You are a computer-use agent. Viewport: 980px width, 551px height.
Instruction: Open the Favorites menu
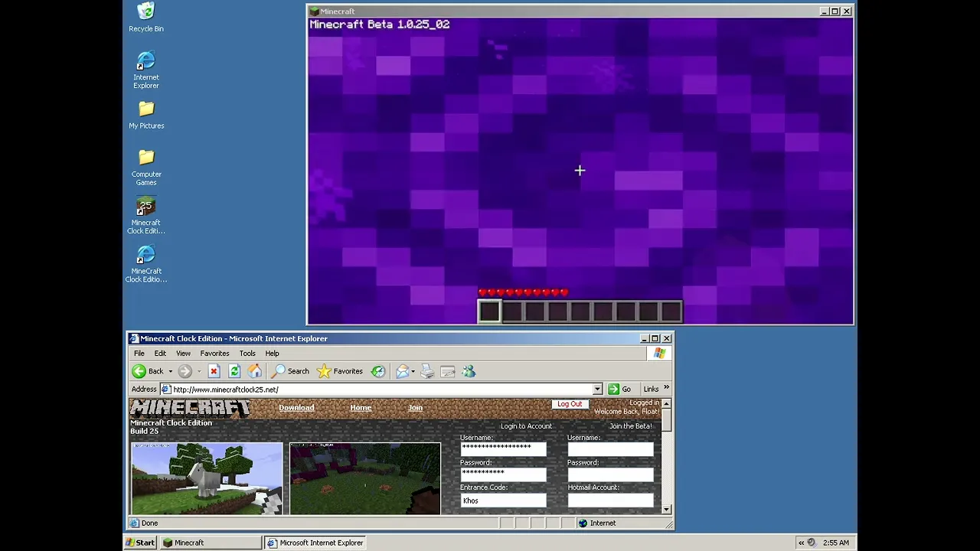point(214,354)
